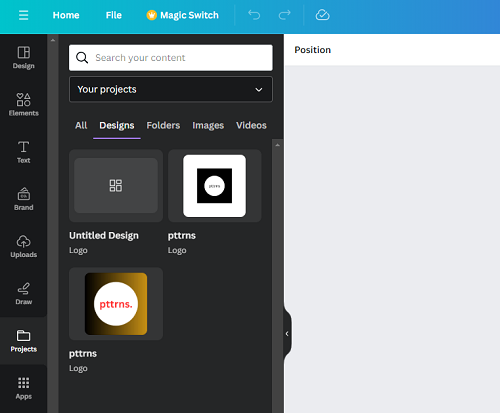The width and height of the screenshot is (500, 413).
Task: Open the Text sidebar panel
Action: click(x=24, y=152)
